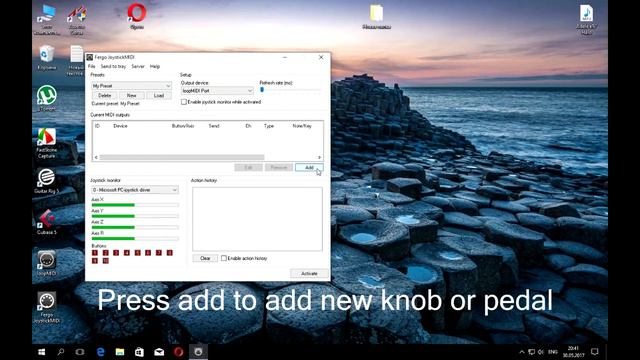Select joystick button indicator 10
Image resolution: width=640 pixels, height=360 pixels.
coord(106,261)
